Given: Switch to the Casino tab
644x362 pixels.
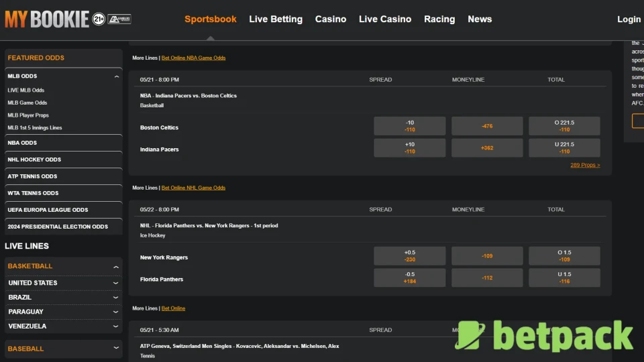Looking at the screenshot, I should click(331, 19).
